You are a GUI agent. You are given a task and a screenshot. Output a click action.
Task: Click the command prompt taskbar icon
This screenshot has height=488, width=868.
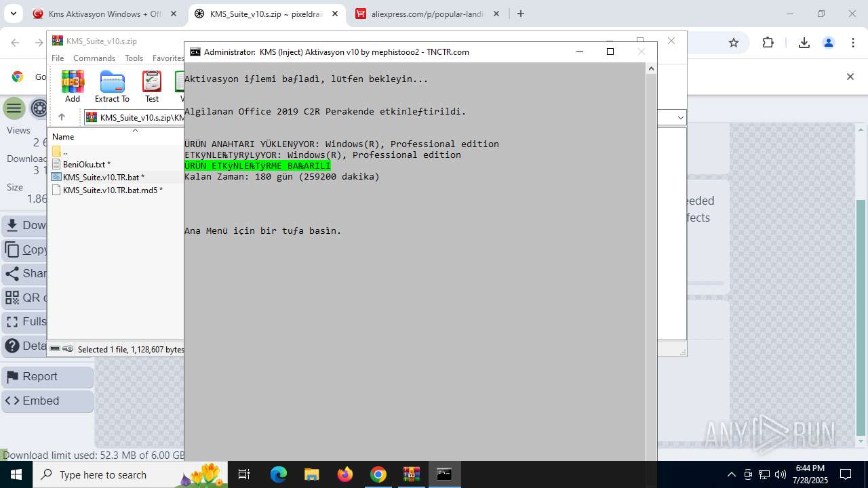pyautogui.click(x=444, y=474)
